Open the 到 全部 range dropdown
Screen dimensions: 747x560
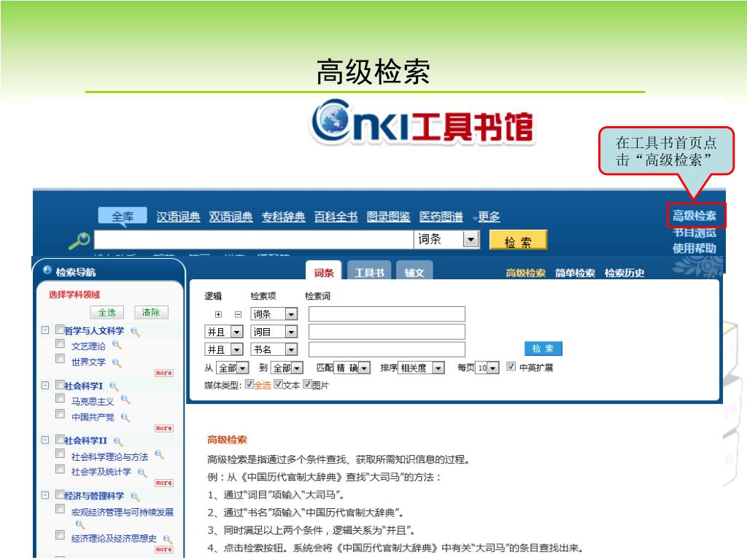pos(287,367)
